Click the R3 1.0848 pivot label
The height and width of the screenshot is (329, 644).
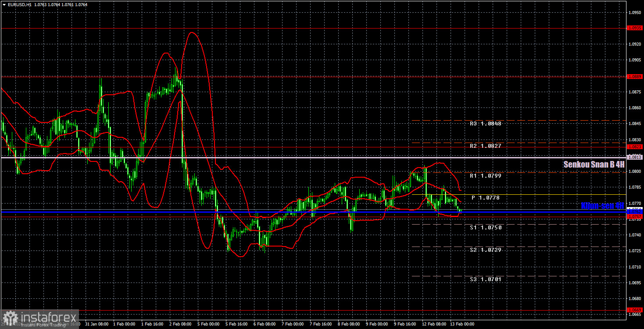[485, 124]
